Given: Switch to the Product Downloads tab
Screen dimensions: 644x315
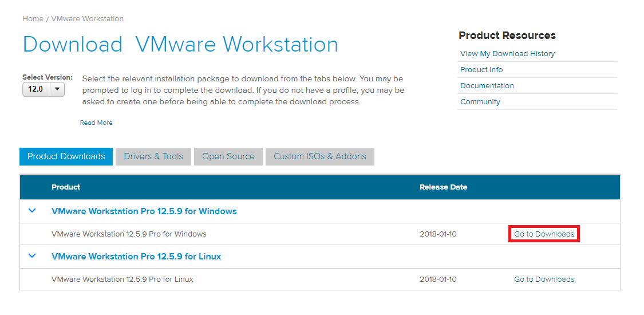Looking at the screenshot, I should pos(66,156).
